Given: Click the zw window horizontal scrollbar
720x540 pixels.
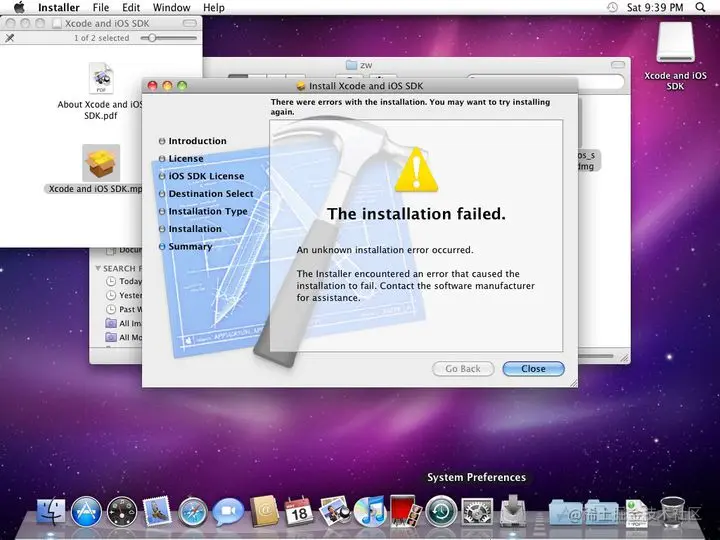Looking at the screenshot, I should point(596,356).
